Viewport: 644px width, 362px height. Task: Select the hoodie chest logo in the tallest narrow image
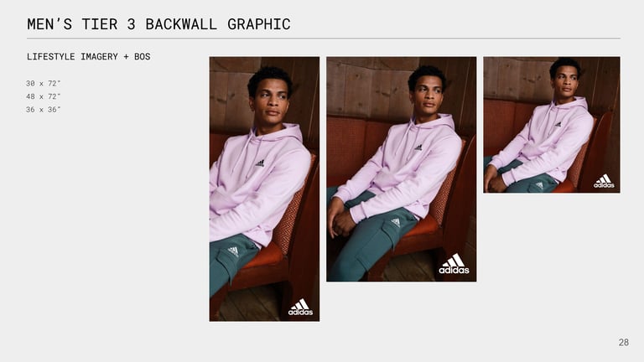[260, 163]
